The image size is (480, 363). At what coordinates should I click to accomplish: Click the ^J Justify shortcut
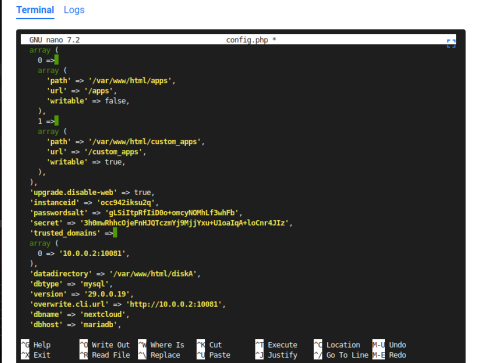coord(276,355)
